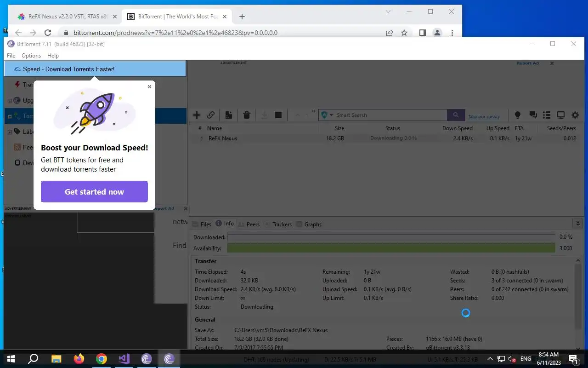This screenshot has width=588, height=368.
Task: Open the Chrome profile avatar icon
Action: [x=437, y=33]
